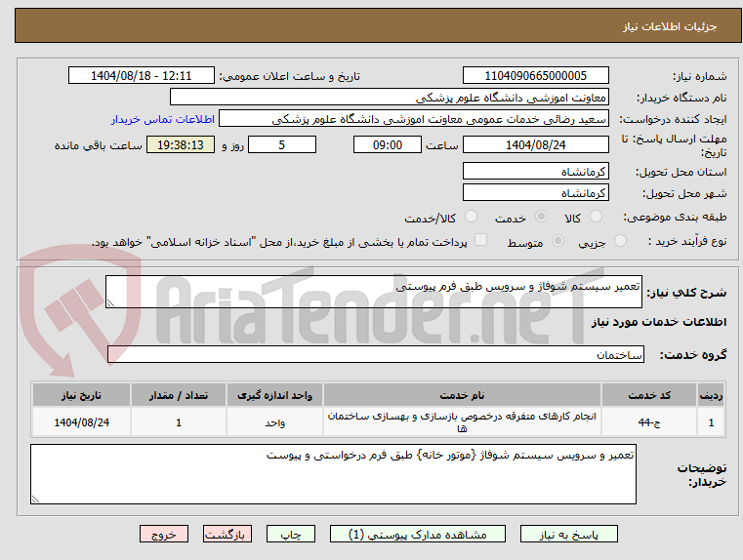Click the خروج exit button
This screenshot has width=743, height=560.
pyautogui.click(x=163, y=534)
